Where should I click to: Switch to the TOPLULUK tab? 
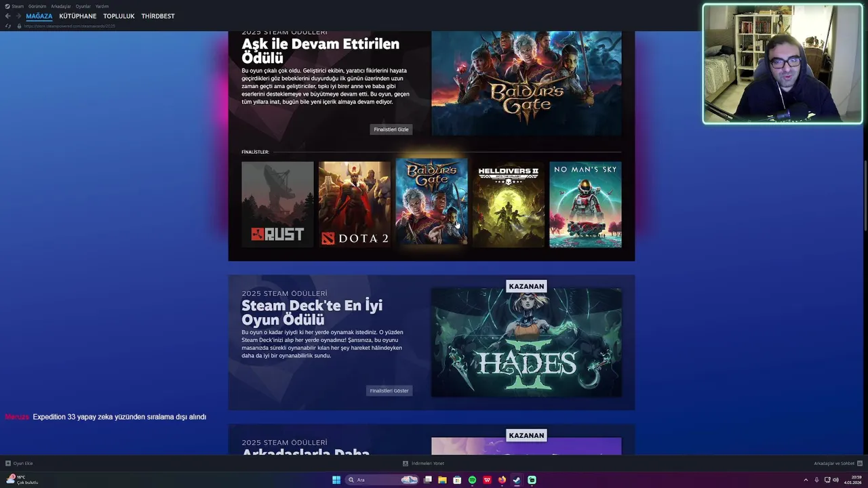pos(119,16)
